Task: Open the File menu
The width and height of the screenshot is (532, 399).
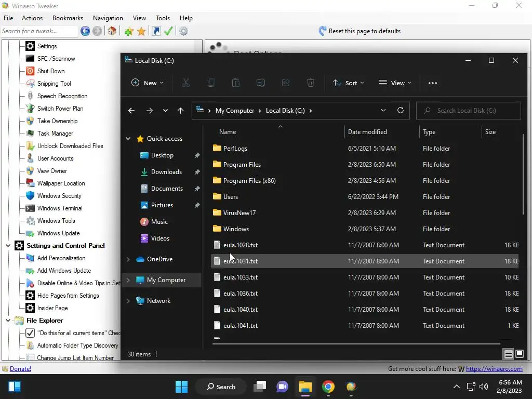Action: pyautogui.click(x=8, y=18)
